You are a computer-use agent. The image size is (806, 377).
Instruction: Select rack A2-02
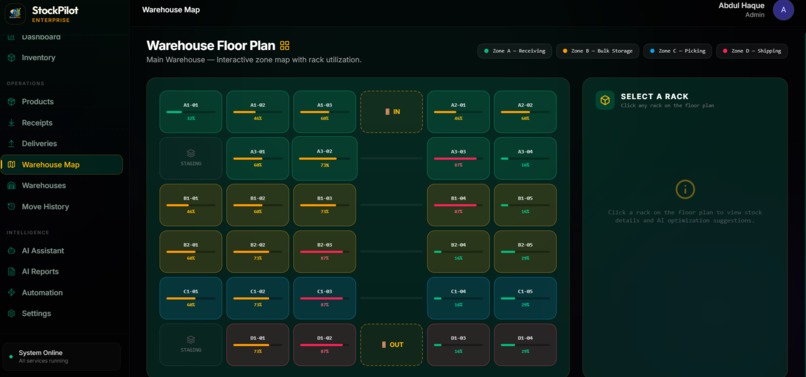tap(525, 112)
